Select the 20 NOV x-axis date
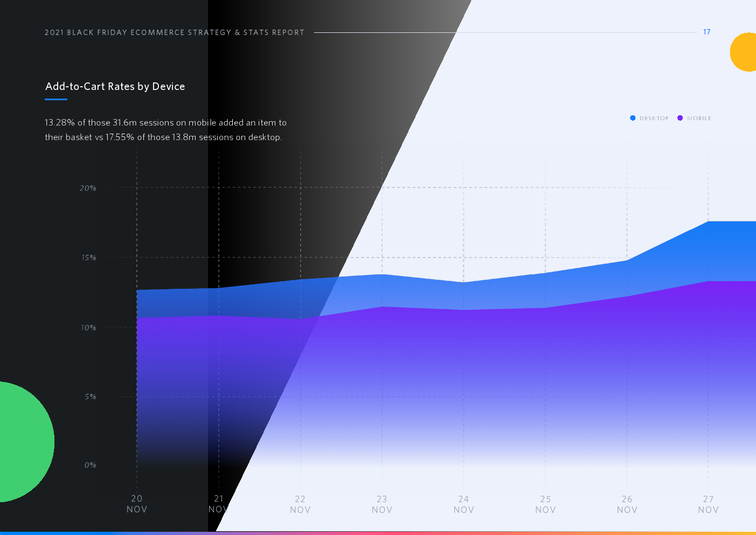The width and height of the screenshot is (756, 535). [x=137, y=504]
